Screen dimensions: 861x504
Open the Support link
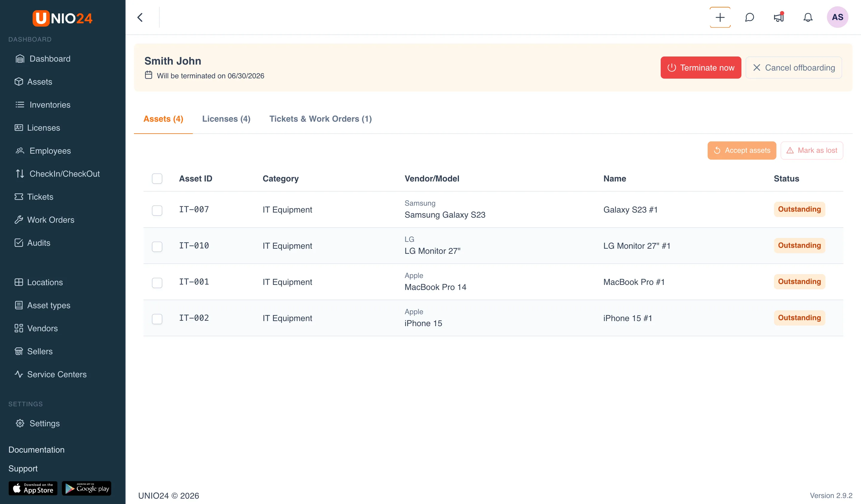[23, 468]
